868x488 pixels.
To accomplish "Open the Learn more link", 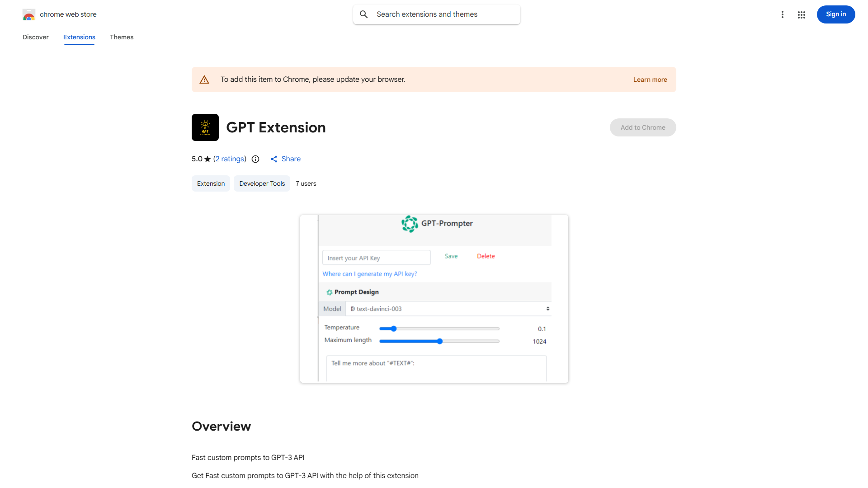I will point(650,80).
